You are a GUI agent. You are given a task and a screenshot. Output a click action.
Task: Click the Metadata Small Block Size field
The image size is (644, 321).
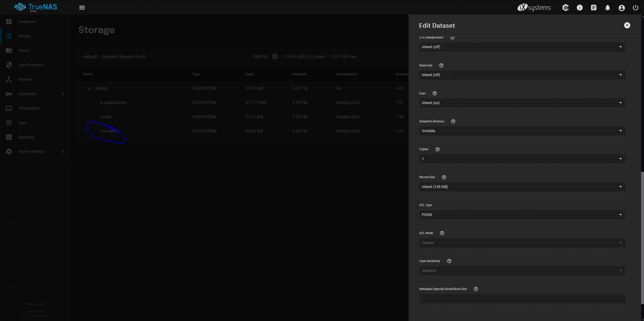point(522,299)
